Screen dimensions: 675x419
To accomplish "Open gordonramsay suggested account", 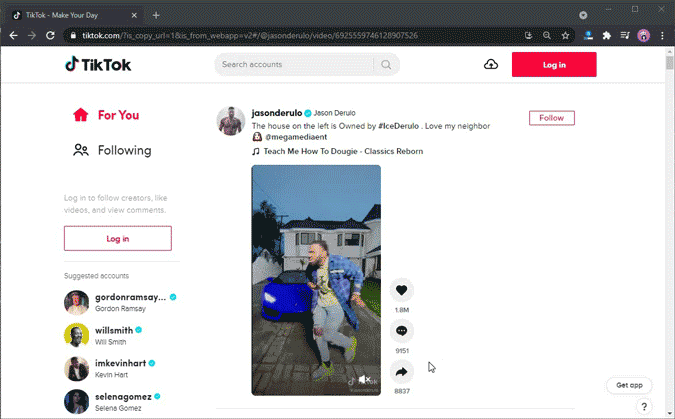I will point(130,297).
